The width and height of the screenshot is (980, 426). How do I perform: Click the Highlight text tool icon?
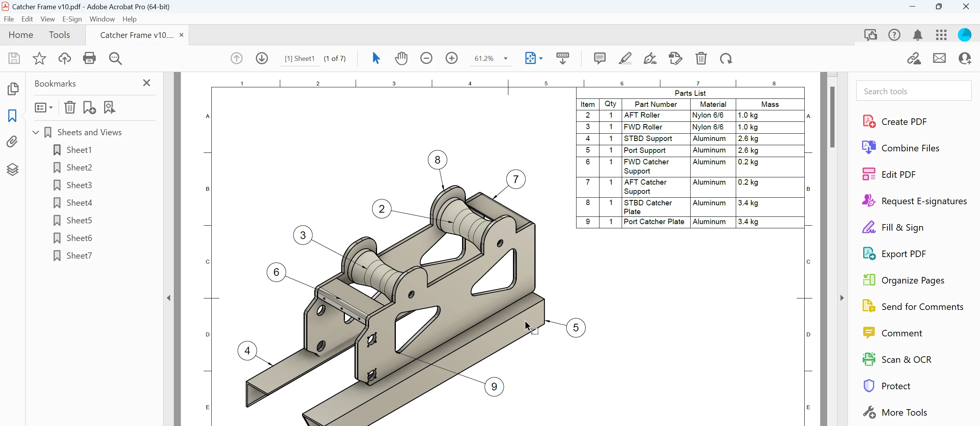coord(625,59)
